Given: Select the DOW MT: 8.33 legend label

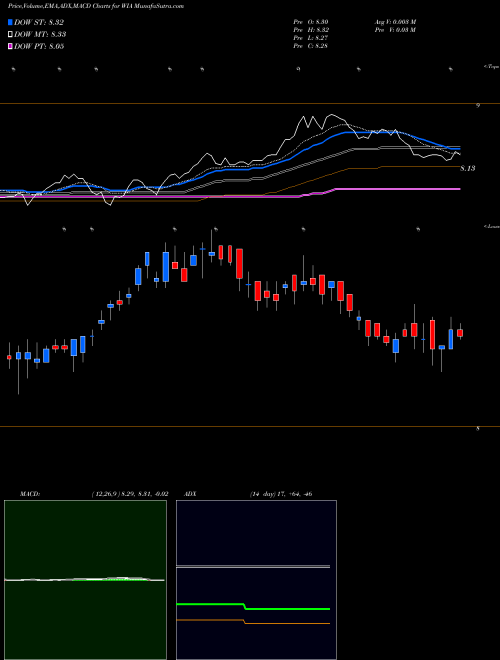Looking at the screenshot, I should pyautogui.click(x=40, y=35).
